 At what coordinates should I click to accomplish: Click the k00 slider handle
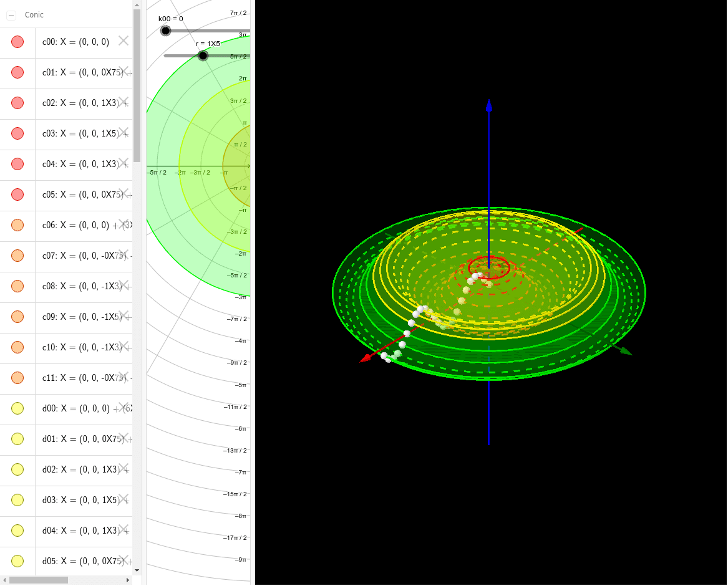(x=165, y=31)
